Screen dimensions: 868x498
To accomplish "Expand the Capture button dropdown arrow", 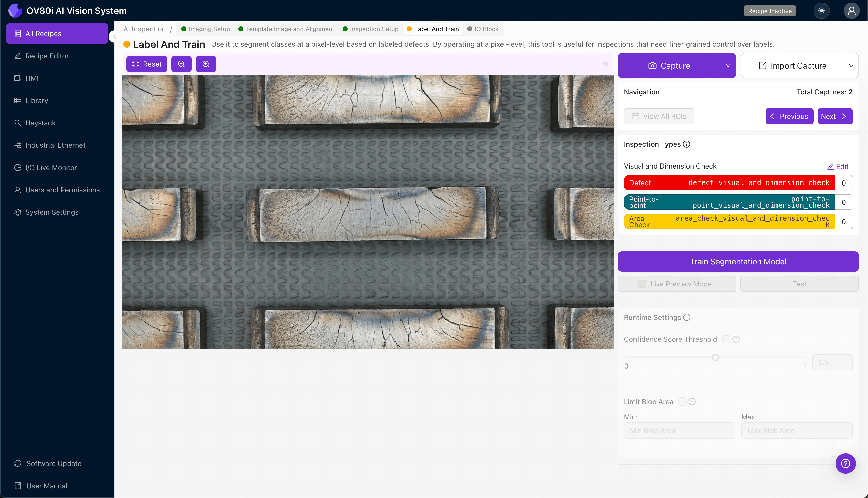I will pos(728,66).
